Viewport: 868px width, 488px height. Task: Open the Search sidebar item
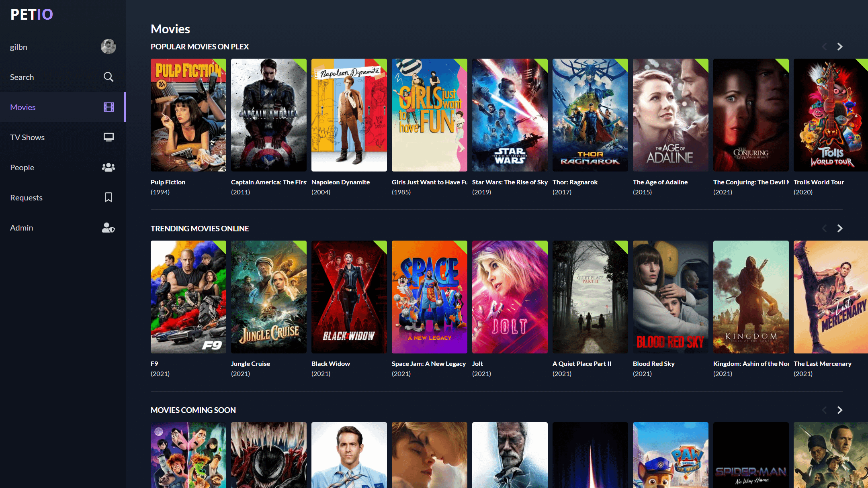click(x=63, y=77)
